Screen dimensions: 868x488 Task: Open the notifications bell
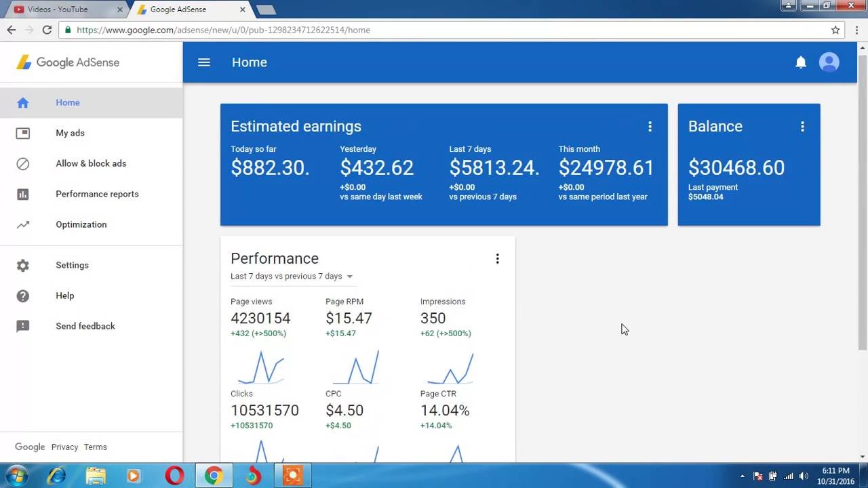[x=801, y=62]
